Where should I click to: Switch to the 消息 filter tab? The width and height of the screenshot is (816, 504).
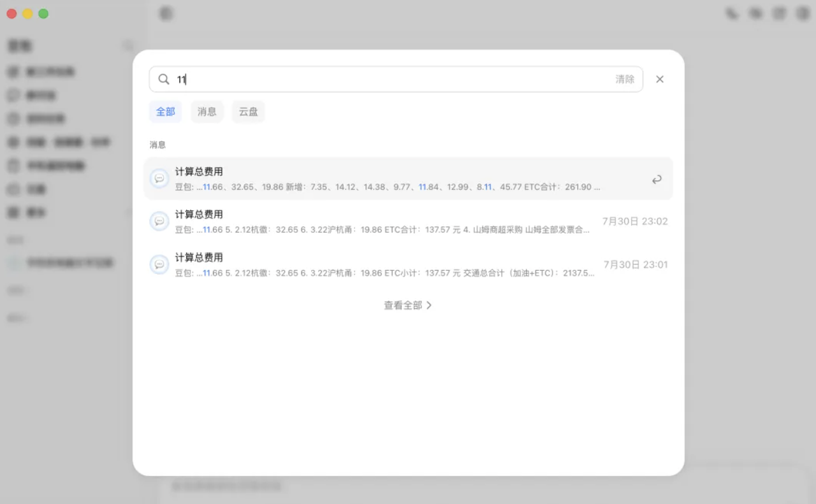(x=207, y=112)
